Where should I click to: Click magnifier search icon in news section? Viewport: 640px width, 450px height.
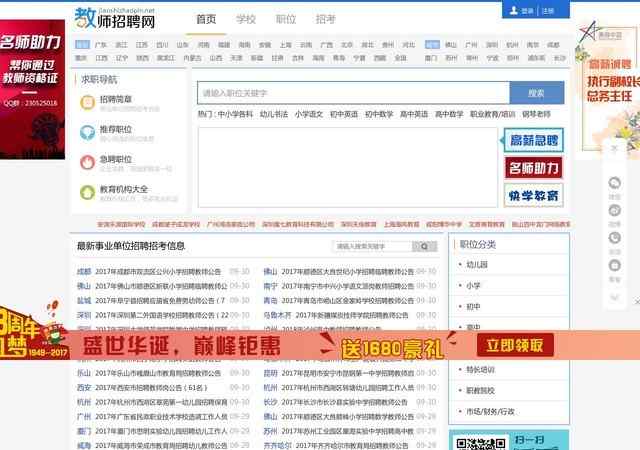point(424,246)
